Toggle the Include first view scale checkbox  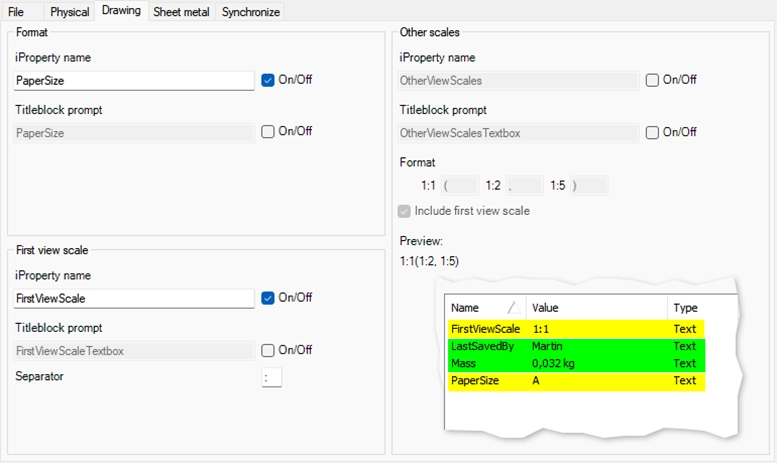pyautogui.click(x=405, y=211)
